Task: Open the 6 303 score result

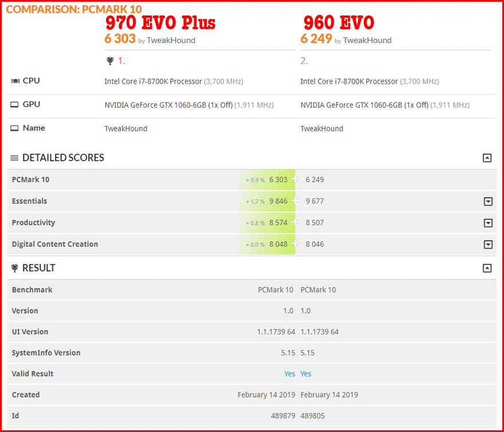Action: (120, 39)
